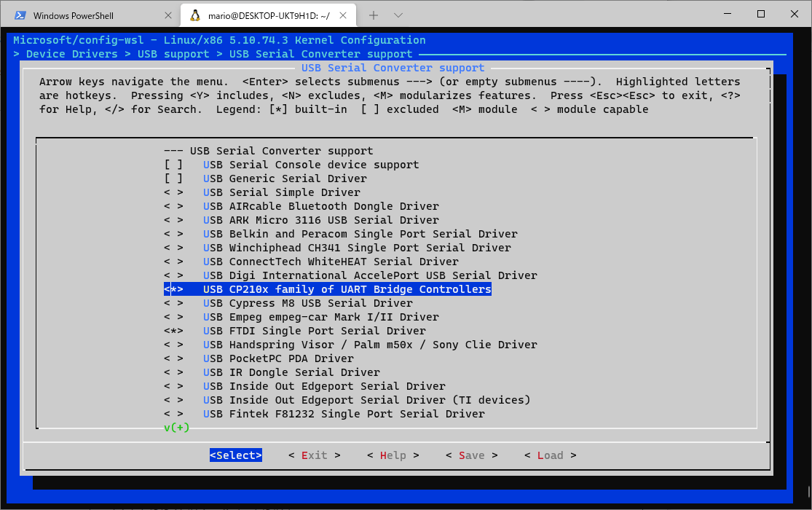Screen dimensions: 812x510
Task: Enable USB Winchiphead CH341 Single Port driver
Action: [173, 247]
